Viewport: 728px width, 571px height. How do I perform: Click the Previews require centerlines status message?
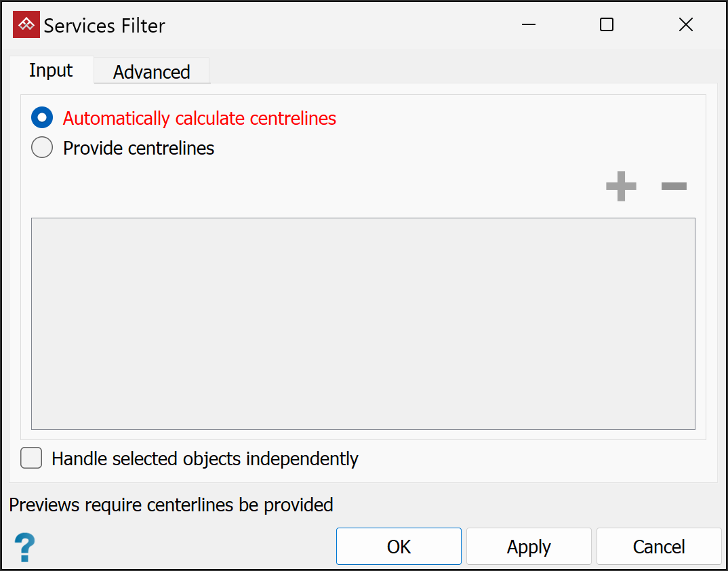coord(171,505)
